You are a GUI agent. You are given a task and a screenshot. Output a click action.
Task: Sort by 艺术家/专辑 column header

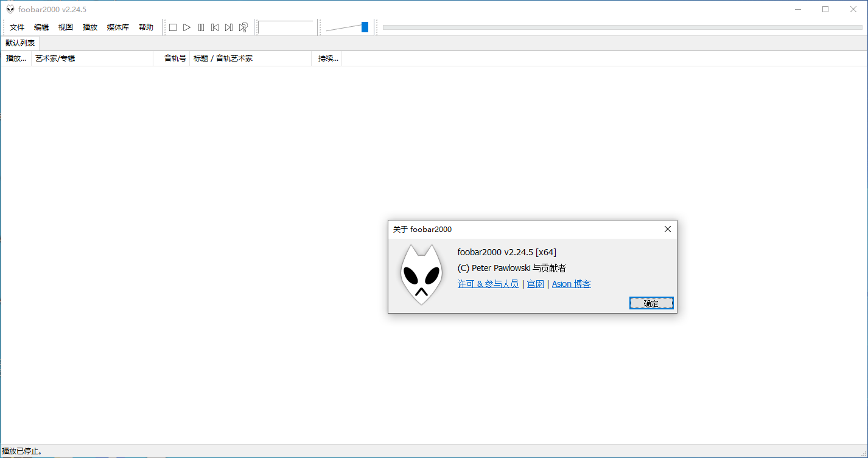click(x=93, y=58)
